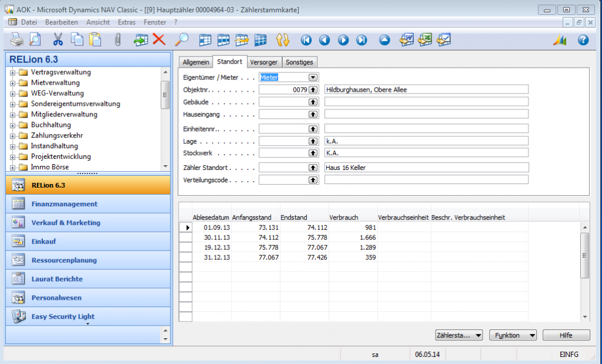Expand the Mietverwaltung tree folder
The height and width of the screenshot is (364, 602).
(x=13, y=83)
